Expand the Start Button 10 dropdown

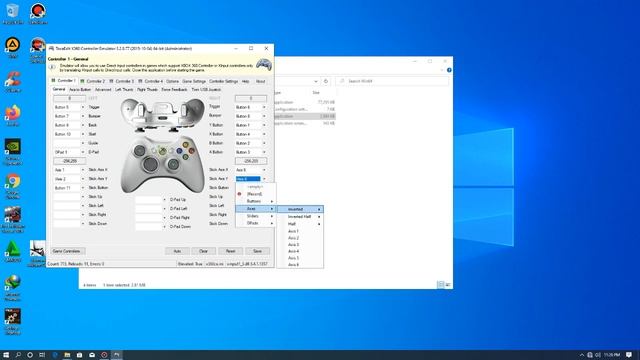[x=83, y=134]
